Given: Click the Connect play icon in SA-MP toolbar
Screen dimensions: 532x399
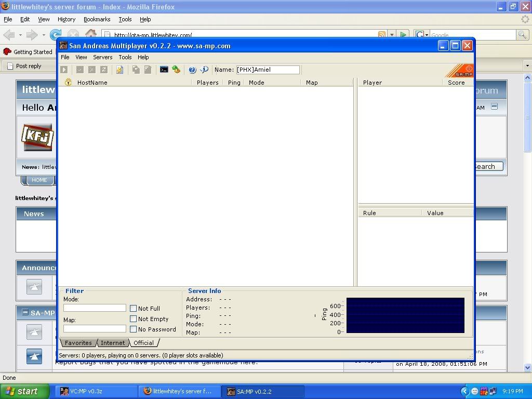Looking at the screenshot, I should click(64, 70).
